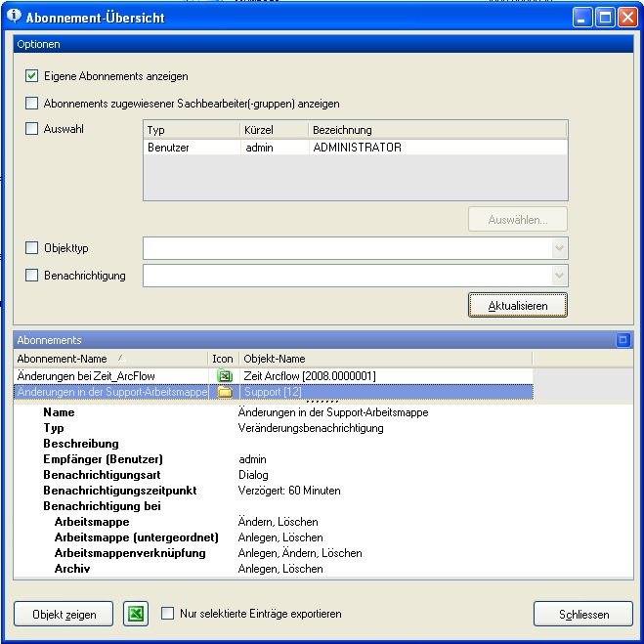Viewport: 644px width, 644px height.
Task: Select the Benutzer admin row
Action: click(x=356, y=148)
